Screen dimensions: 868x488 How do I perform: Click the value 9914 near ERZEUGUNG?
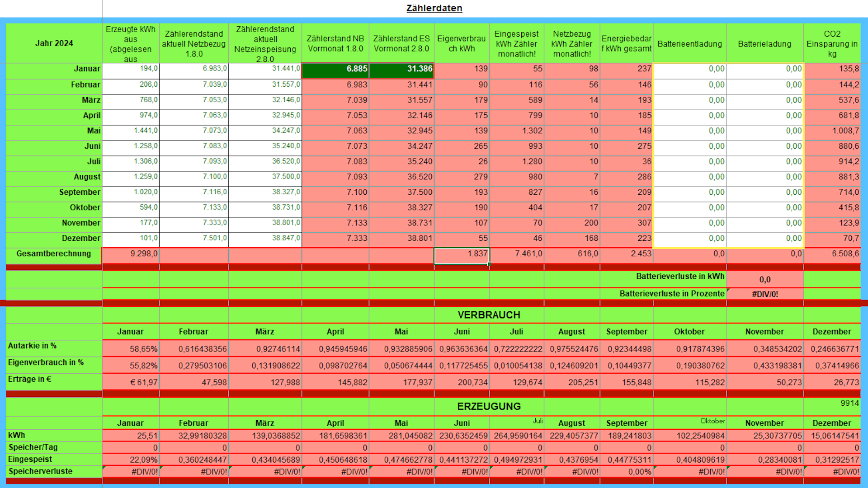[x=849, y=403]
